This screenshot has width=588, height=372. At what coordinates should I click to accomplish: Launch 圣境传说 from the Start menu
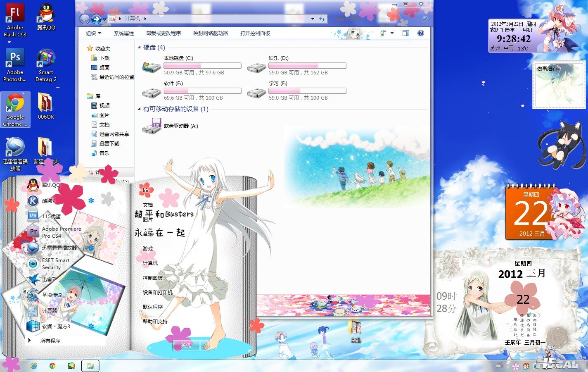click(45, 295)
